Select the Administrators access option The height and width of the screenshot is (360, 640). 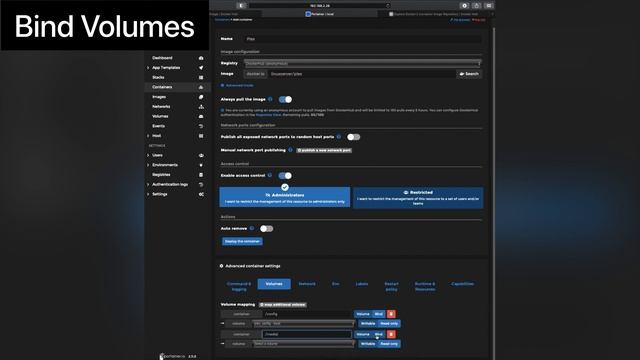(x=285, y=197)
